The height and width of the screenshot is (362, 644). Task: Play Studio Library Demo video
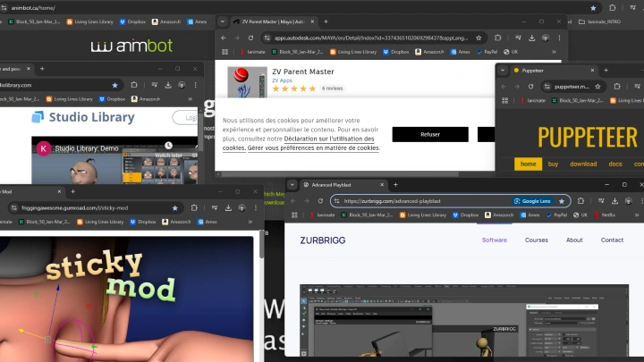[x=114, y=160]
